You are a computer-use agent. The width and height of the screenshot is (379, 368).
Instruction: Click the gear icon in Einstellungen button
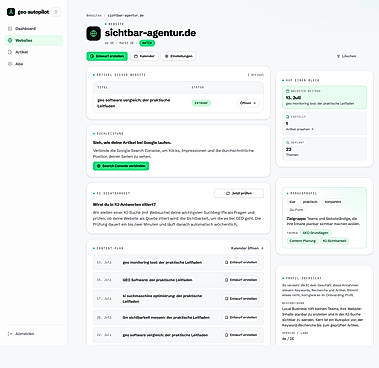167,56
